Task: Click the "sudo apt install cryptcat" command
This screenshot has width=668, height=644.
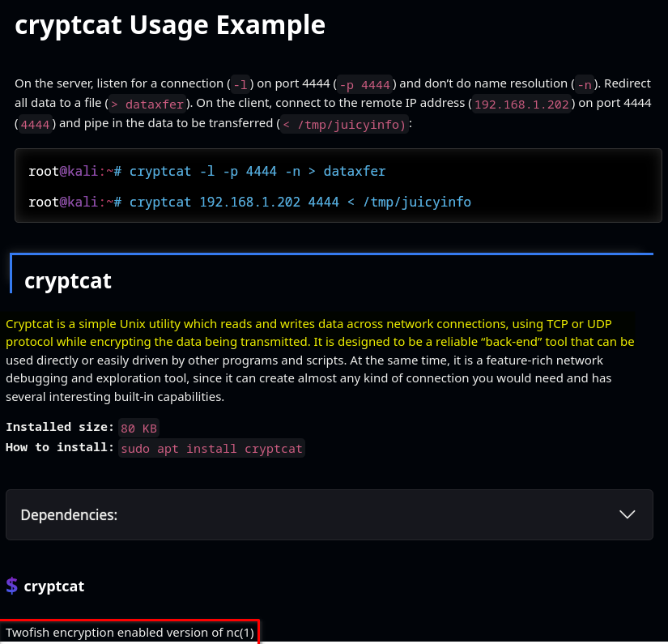Action: 211,448
